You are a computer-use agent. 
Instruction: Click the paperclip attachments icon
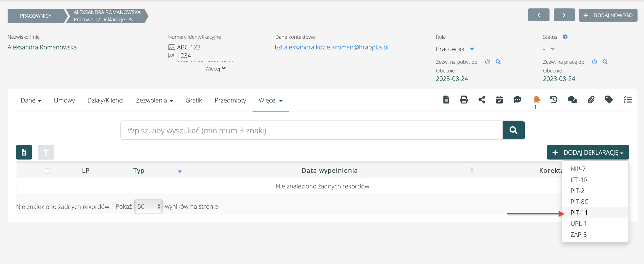(x=591, y=100)
